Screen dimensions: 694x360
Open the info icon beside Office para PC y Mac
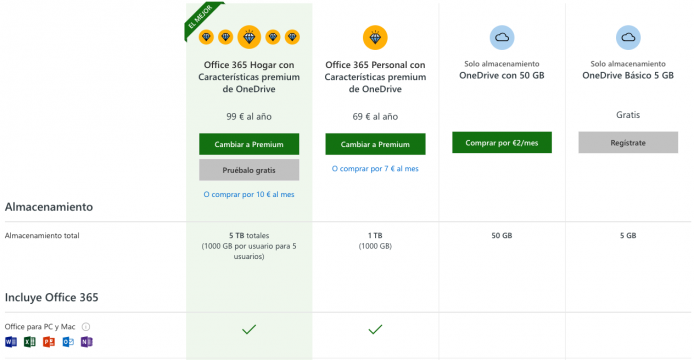(x=86, y=327)
